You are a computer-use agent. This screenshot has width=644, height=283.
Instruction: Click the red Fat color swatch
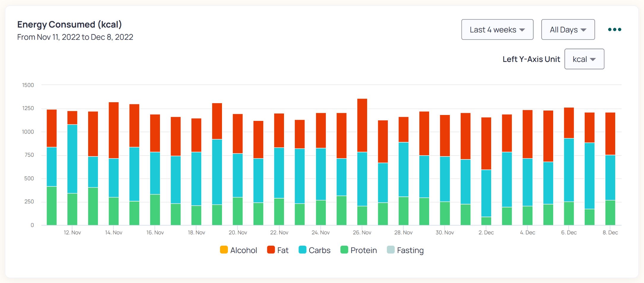coord(271,250)
